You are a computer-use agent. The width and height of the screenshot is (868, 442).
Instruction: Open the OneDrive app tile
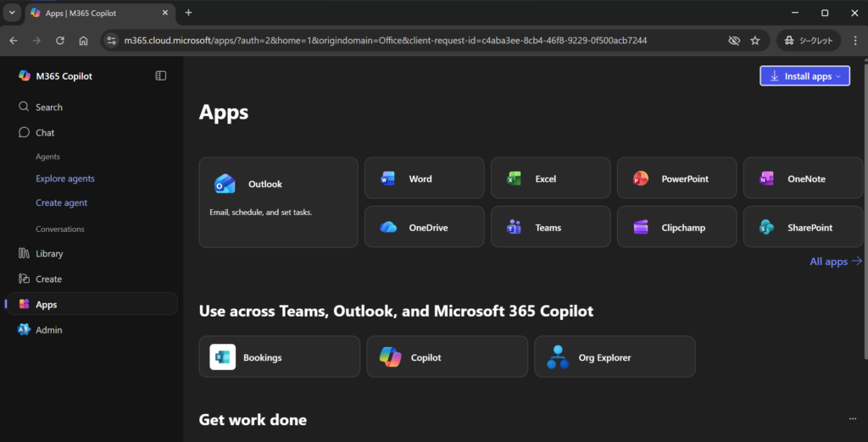click(424, 227)
